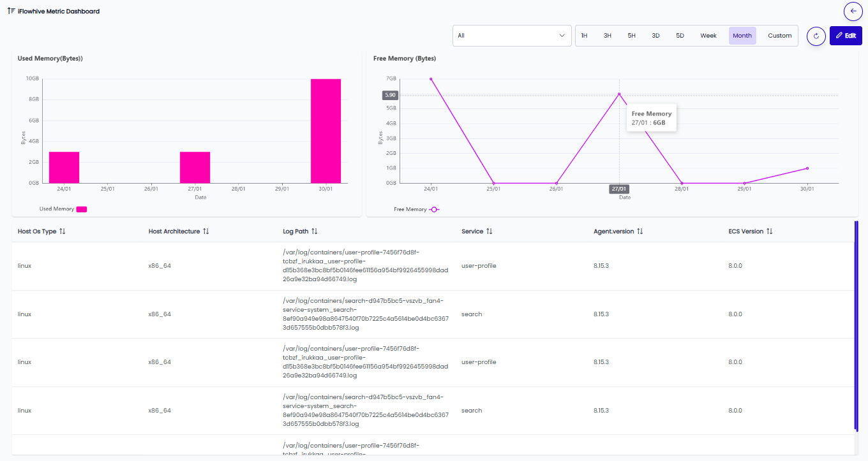
Task: Sort by Host Os Type column arrows
Action: pos(62,231)
